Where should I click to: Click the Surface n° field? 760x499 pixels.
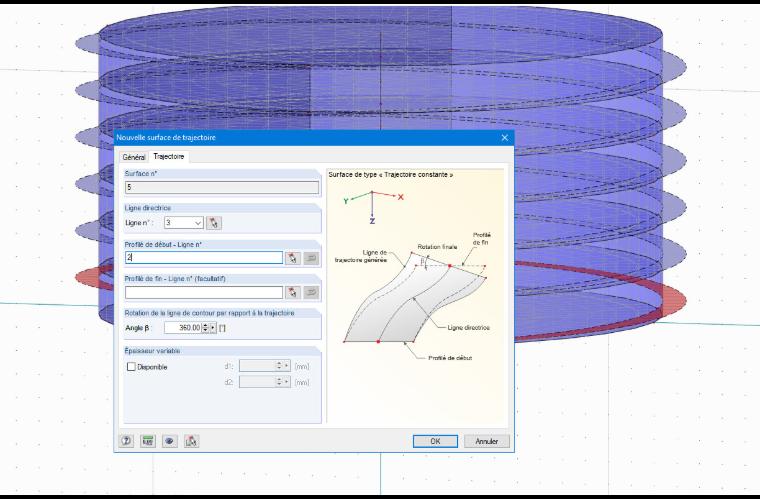[x=222, y=187]
